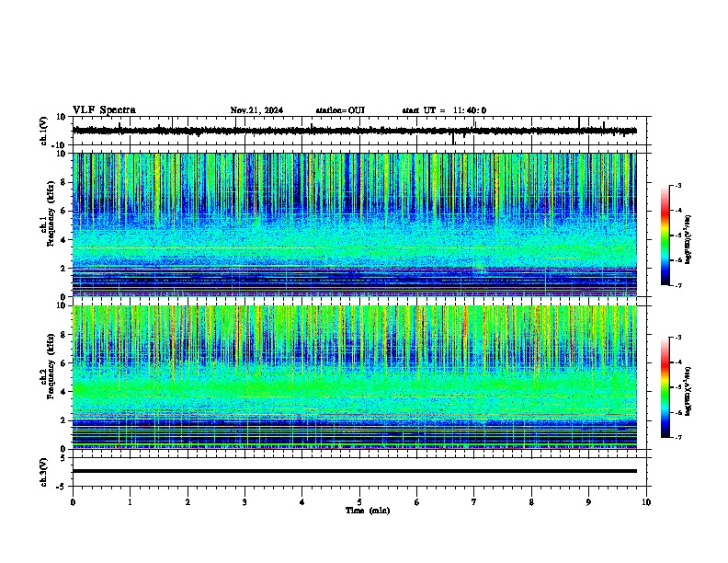Click the "6" kHz tick on ch.2 spectrogram
Viewport: 728px width, 563px height.
coord(63,363)
